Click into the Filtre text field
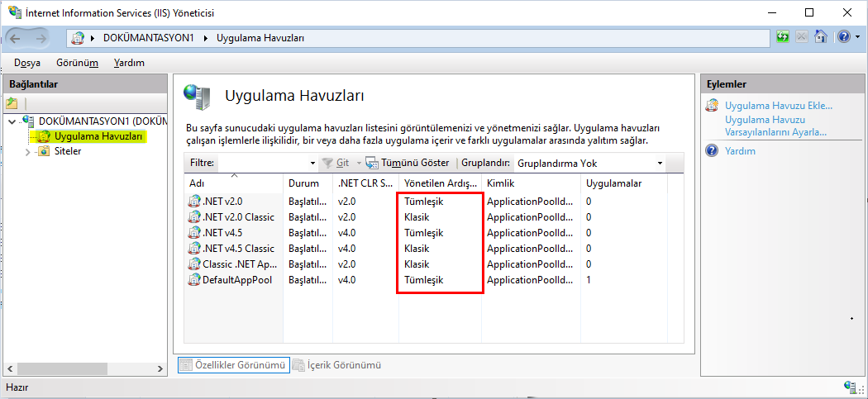Screen dimensions: 868x399 coord(263,164)
